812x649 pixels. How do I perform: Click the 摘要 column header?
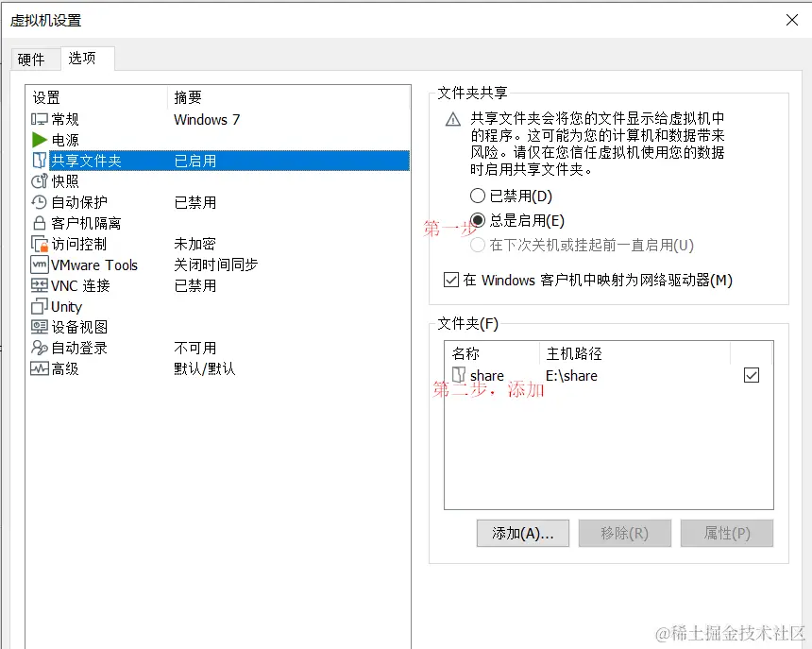click(x=188, y=97)
